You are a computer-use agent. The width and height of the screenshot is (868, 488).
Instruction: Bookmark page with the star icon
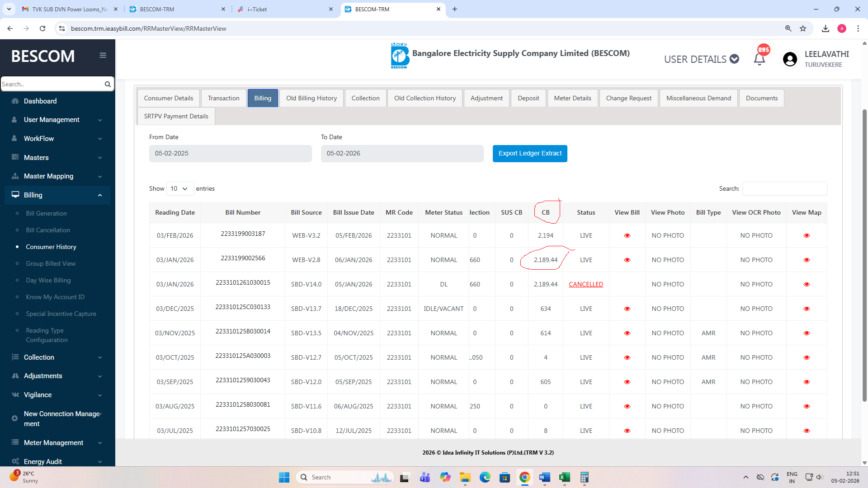803,28
